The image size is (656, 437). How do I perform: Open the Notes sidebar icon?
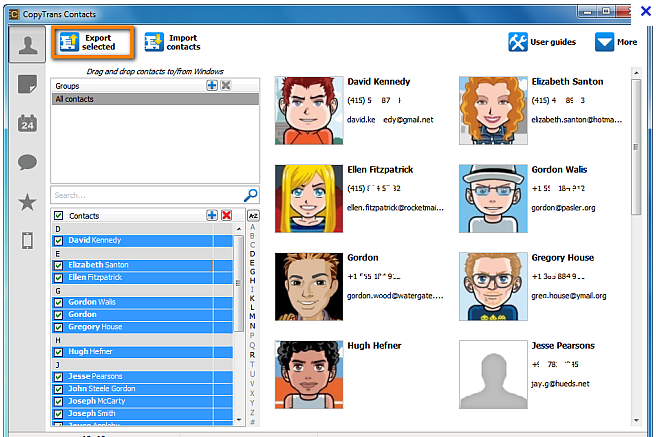click(27, 84)
